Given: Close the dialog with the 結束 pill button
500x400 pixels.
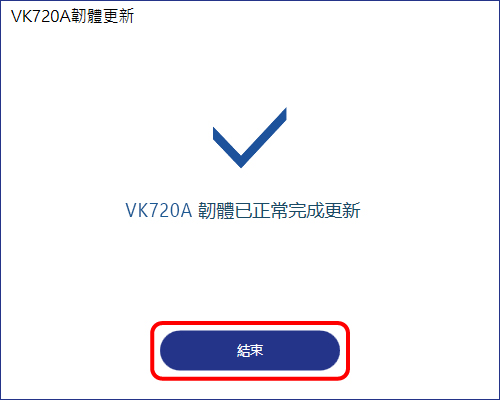Looking at the screenshot, I should point(250,350).
